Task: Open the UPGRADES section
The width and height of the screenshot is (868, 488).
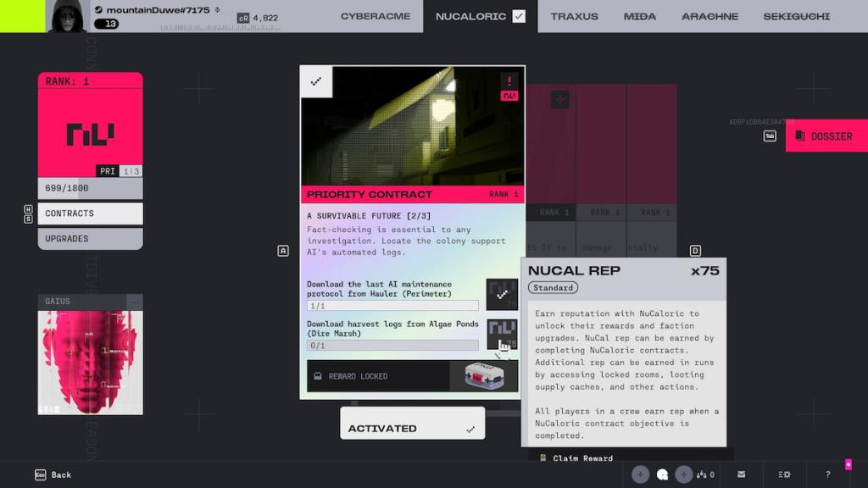Action: click(90, 239)
